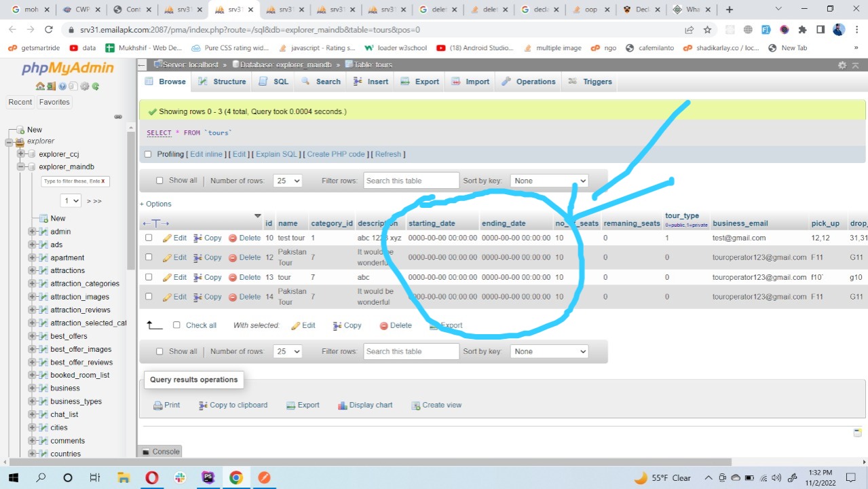Image resolution: width=868 pixels, height=489 pixels.
Task: Reload navigation panel with green refresh icon
Action: coord(96,86)
